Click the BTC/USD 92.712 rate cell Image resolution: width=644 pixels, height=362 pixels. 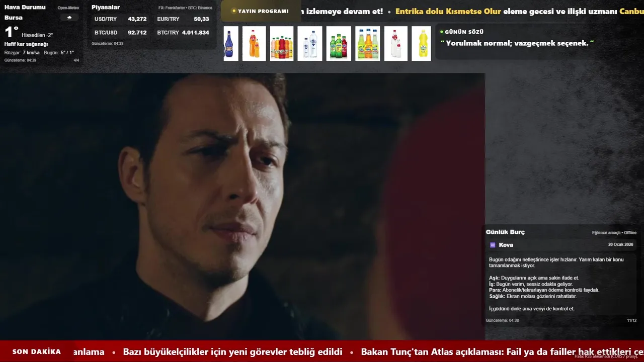pos(121,33)
